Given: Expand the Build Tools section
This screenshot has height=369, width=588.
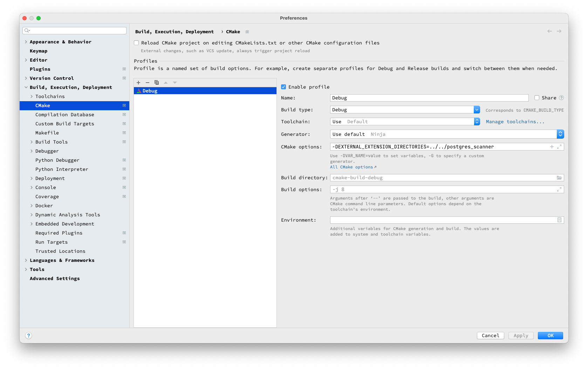Looking at the screenshot, I should [32, 142].
